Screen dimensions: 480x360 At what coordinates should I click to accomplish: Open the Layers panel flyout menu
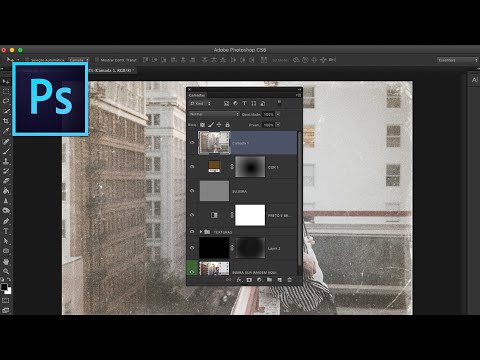tap(298, 95)
